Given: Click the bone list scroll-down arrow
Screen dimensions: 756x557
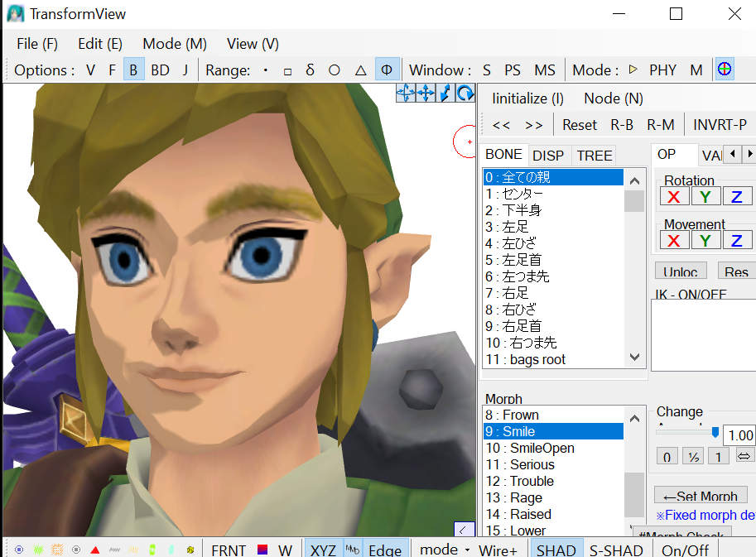Looking at the screenshot, I should pyautogui.click(x=634, y=357).
